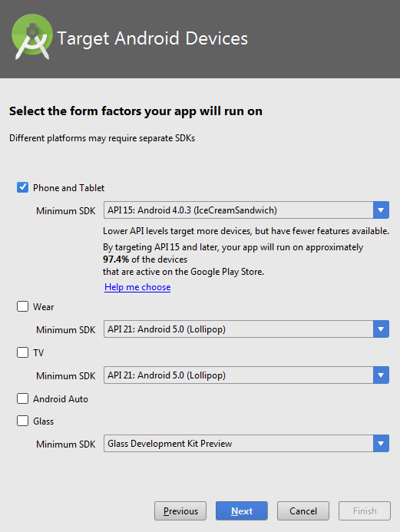
Task: Open the TV Minimum SDK dropdown arrow
Action: tap(381, 375)
